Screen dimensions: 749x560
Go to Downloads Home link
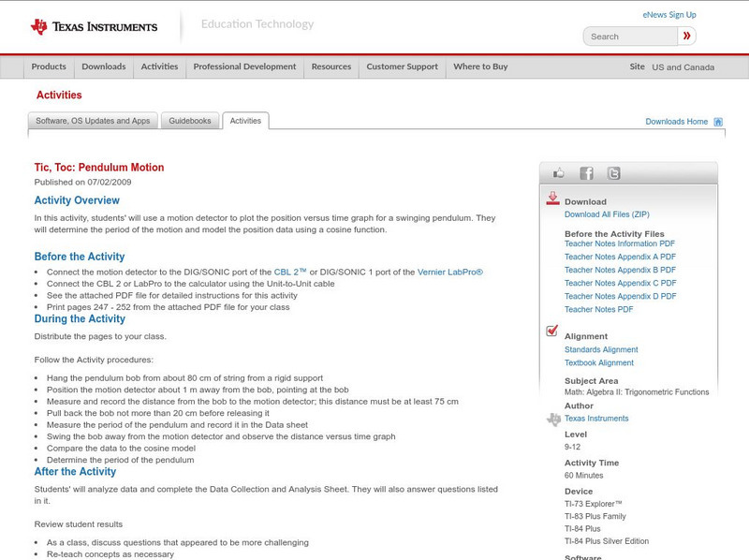(676, 122)
